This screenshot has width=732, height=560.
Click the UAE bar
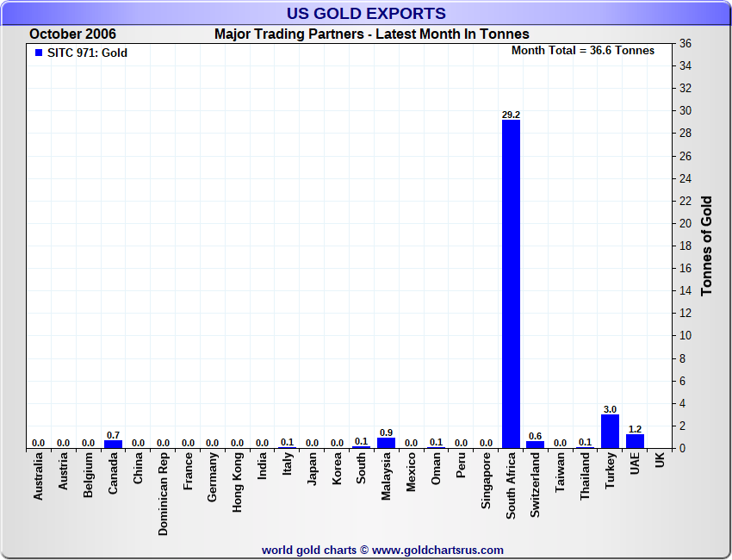tap(635, 441)
